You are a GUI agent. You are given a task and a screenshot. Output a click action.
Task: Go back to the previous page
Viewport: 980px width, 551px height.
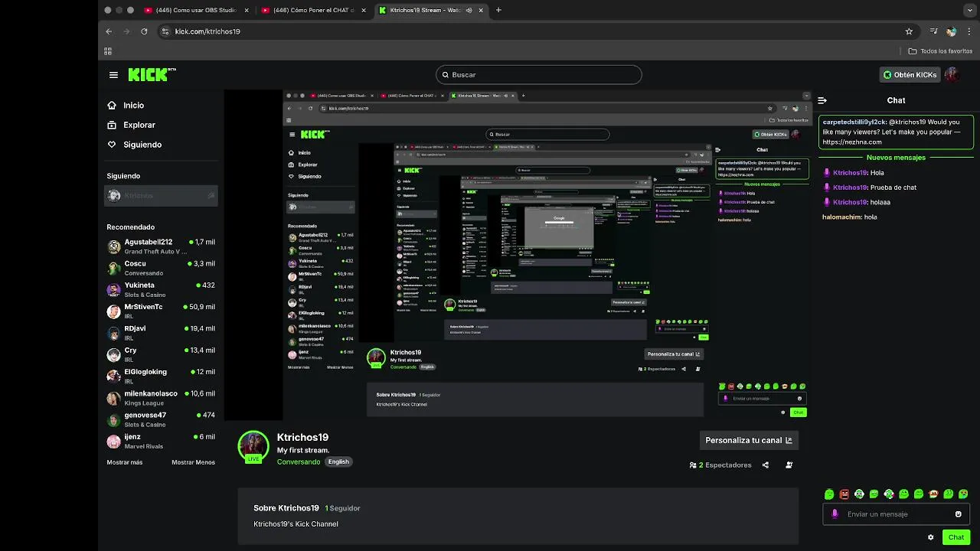109,31
